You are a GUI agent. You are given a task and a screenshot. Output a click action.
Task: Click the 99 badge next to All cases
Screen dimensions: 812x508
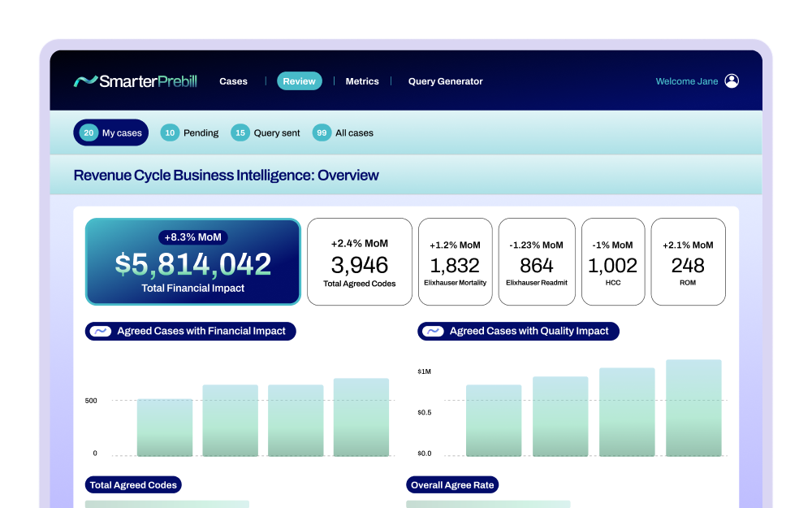pos(322,132)
